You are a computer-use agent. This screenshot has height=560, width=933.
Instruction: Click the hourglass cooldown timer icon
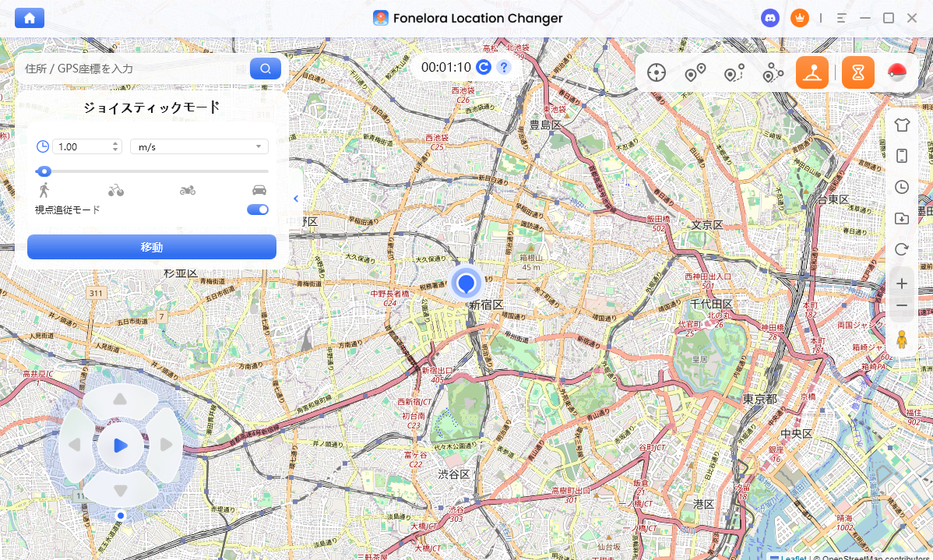(857, 73)
